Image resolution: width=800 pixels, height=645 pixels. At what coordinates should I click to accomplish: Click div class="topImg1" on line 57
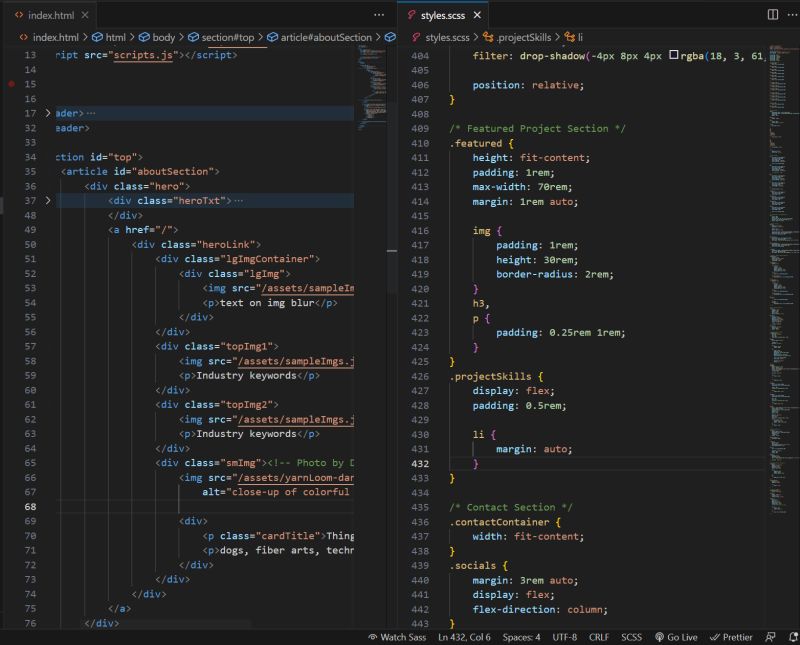click(217, 346)
